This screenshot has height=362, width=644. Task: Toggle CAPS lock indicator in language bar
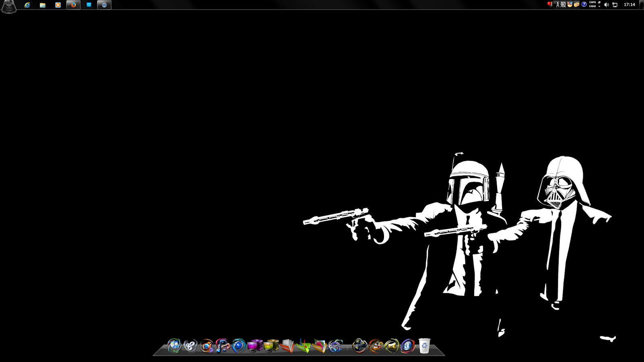pos(592,2)
